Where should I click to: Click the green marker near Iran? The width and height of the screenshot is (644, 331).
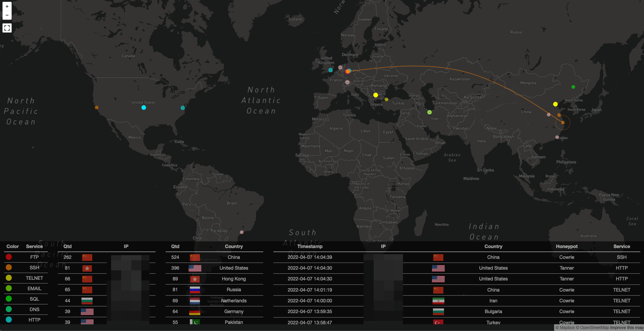[430, 112]
